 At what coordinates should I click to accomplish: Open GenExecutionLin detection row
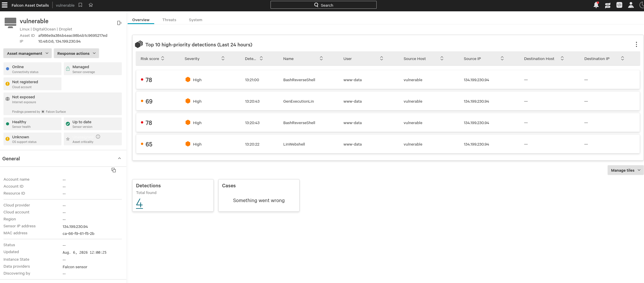click(388, 101)
